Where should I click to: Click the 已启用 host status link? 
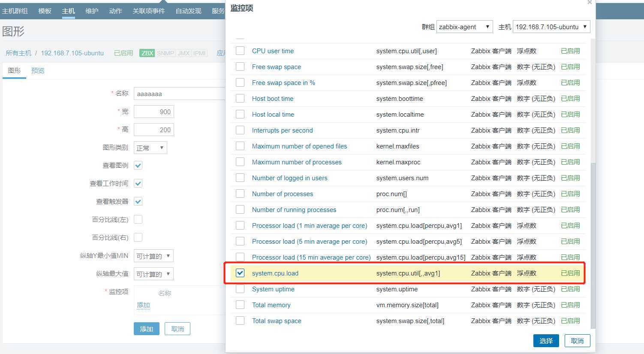[x=123, y=53]
